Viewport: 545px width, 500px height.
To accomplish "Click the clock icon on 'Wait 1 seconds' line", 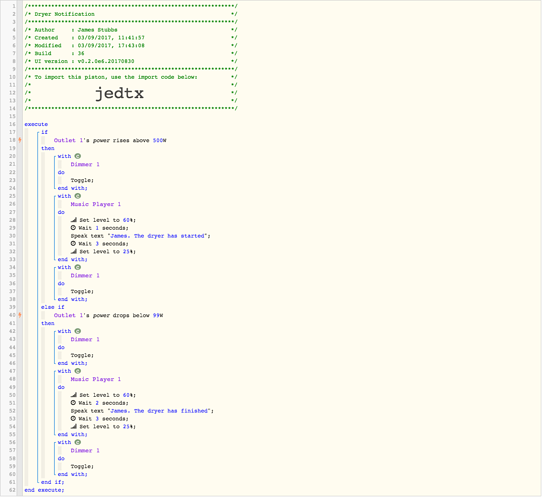I will [x=73, y=229].
